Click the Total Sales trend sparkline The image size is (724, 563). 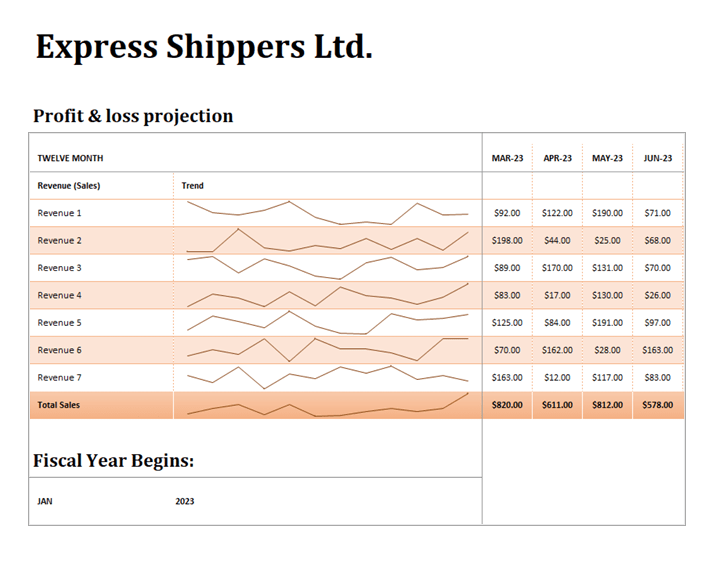pos(327,405)
